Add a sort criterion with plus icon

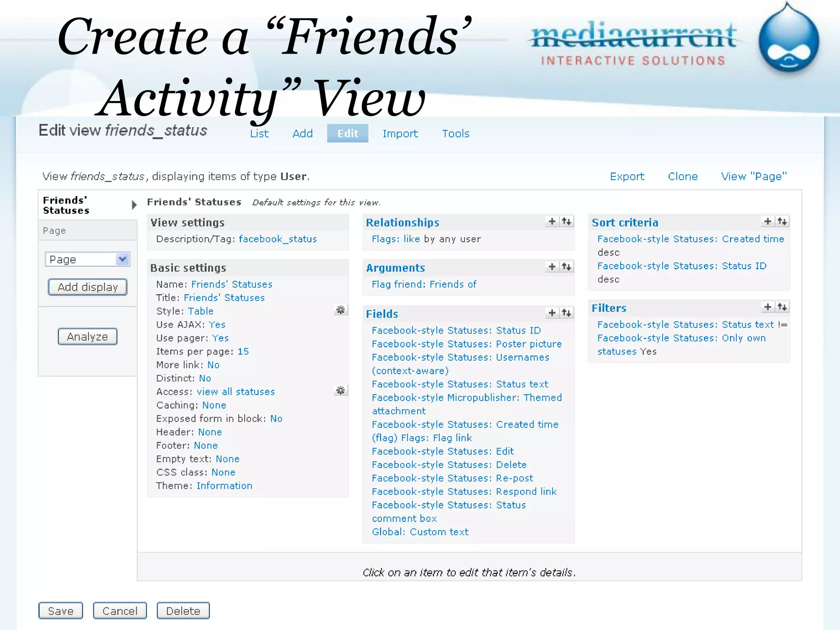coord(768,221)
